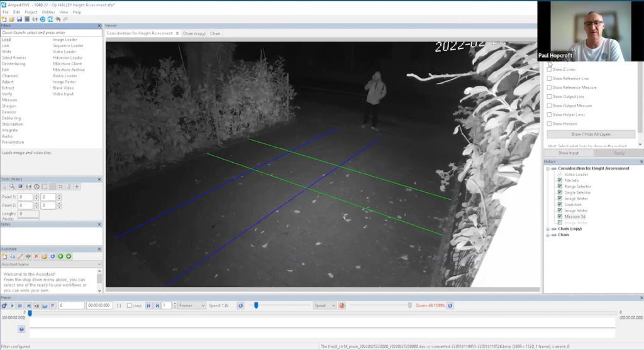Select the plus crosshair tool in Tools panel
644x350 pixels.
point(76,187)
